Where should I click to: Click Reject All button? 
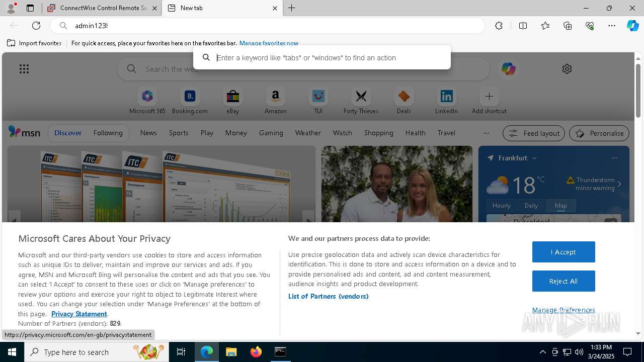pos(563,281)
